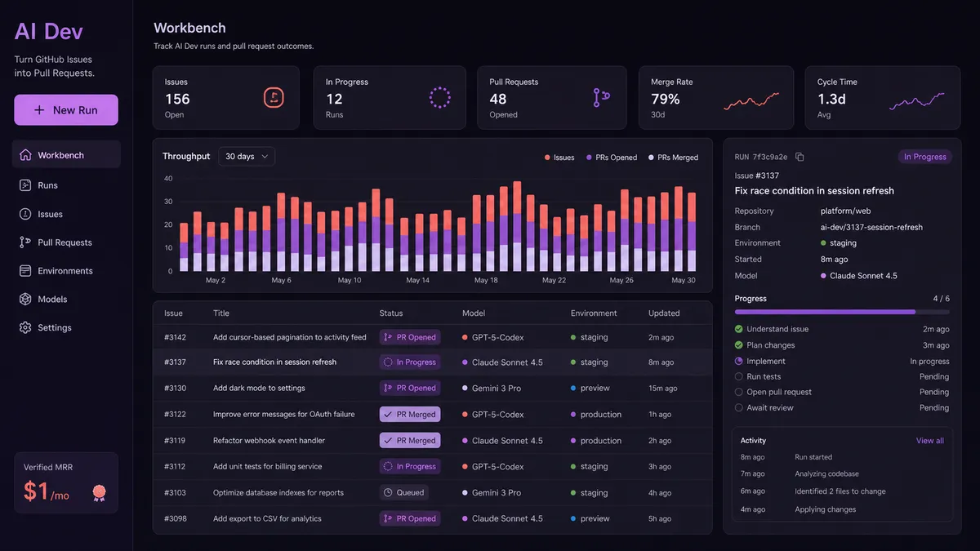Click the Runs terminal icon

(x=25, y=185)
